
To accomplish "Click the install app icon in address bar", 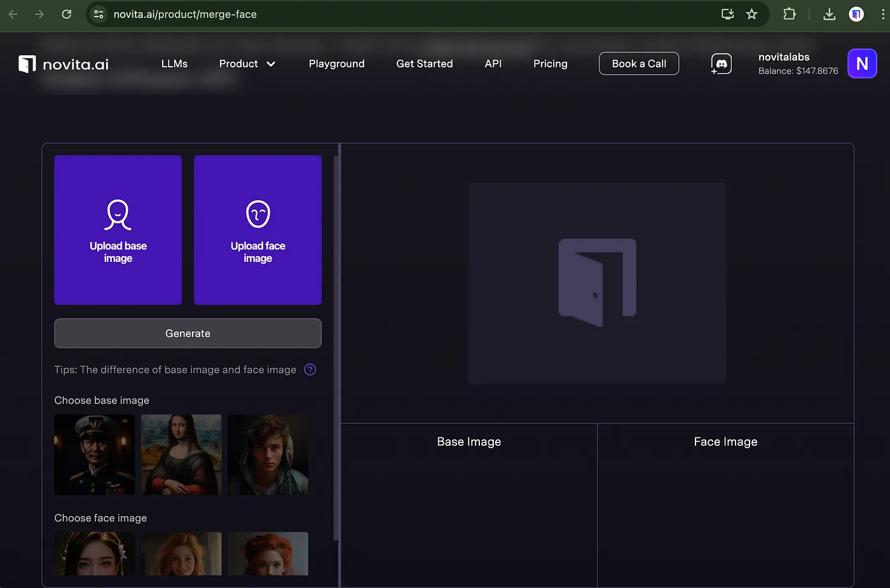I will (728, 14).
